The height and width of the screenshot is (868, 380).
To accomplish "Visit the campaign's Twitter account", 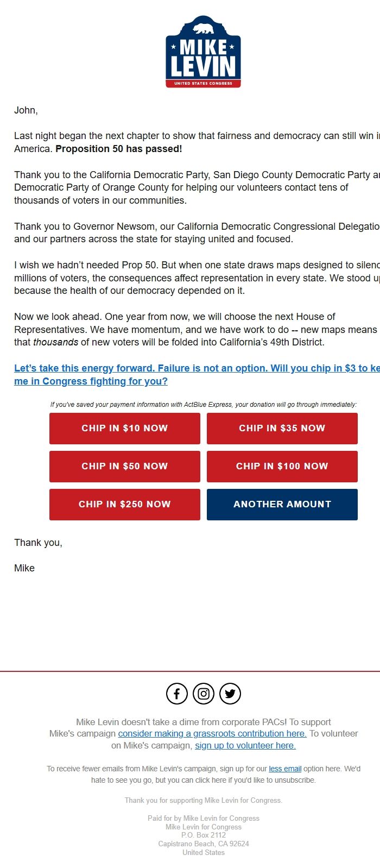I will pos(230,693).
